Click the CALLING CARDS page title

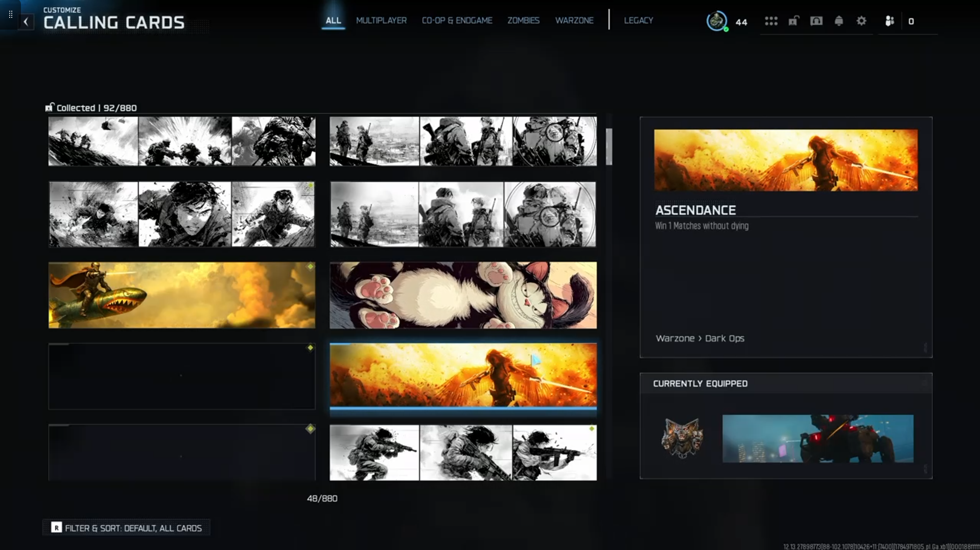[114, 22]
